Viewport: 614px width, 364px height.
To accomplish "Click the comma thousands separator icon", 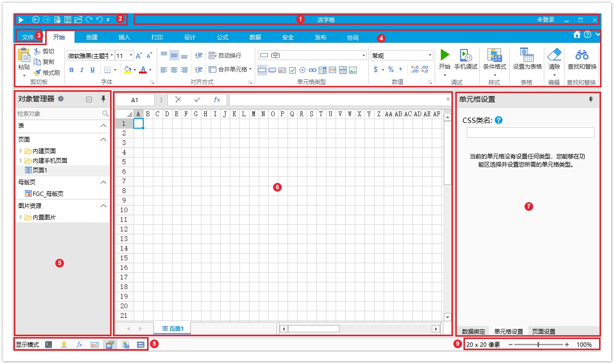I will point(401,70).
